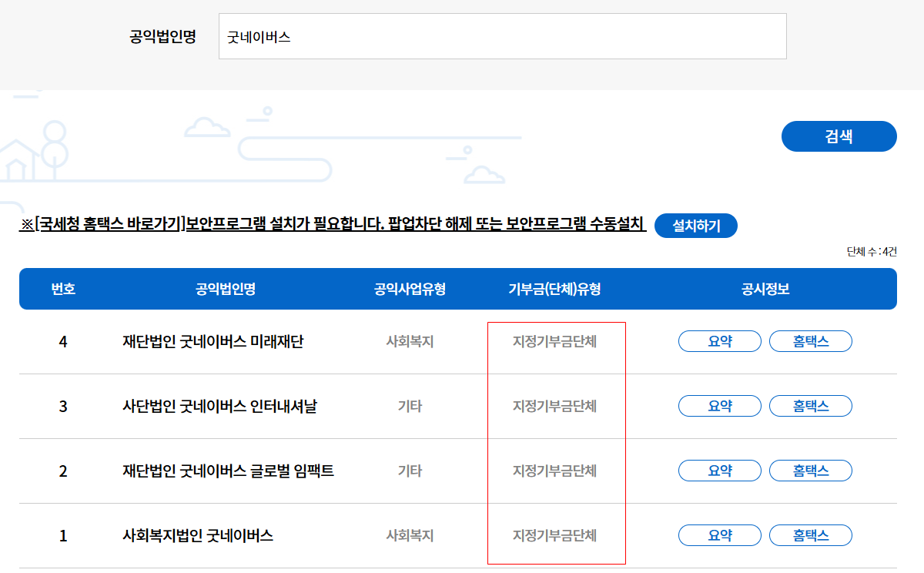Click row number 1 cell
The width and height of the screenshot is (924, 573).
click(x=63, y=535)
